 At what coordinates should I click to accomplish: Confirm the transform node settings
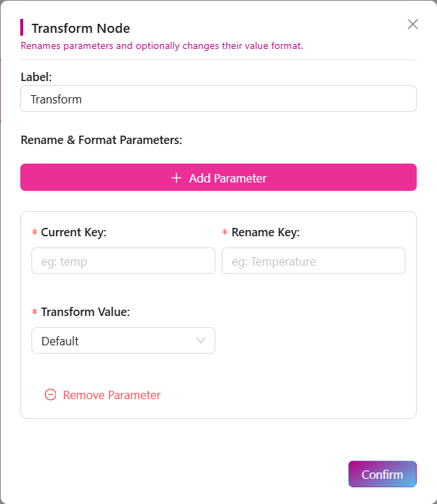coord(382,474)
